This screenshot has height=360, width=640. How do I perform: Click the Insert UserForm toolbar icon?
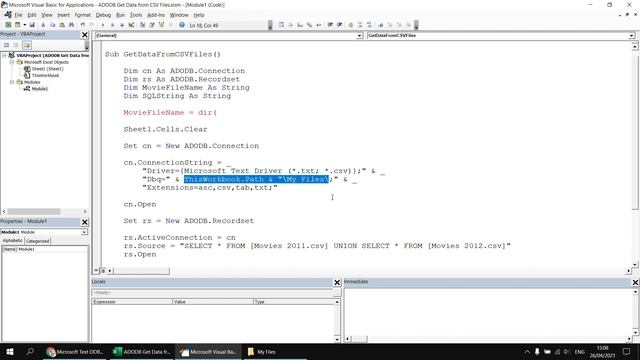(x=18, y=25)
